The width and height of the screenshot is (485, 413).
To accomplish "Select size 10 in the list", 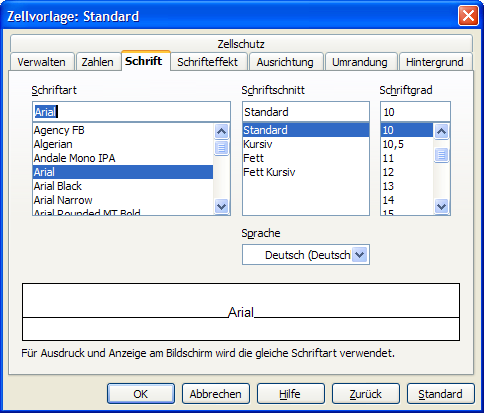I will click(407, 130).
